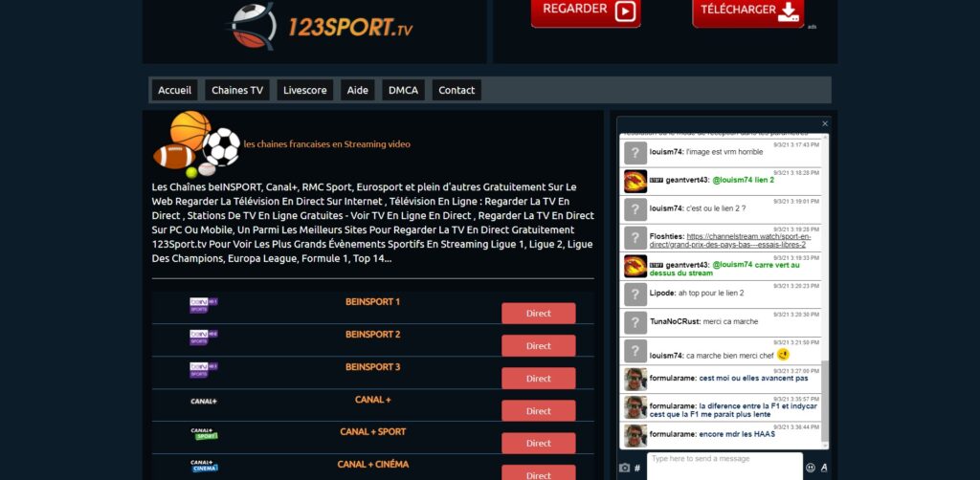The height and width of the screenshot is (480, 980).
Task: Close the chat widget with X
Action: point(824,123)
